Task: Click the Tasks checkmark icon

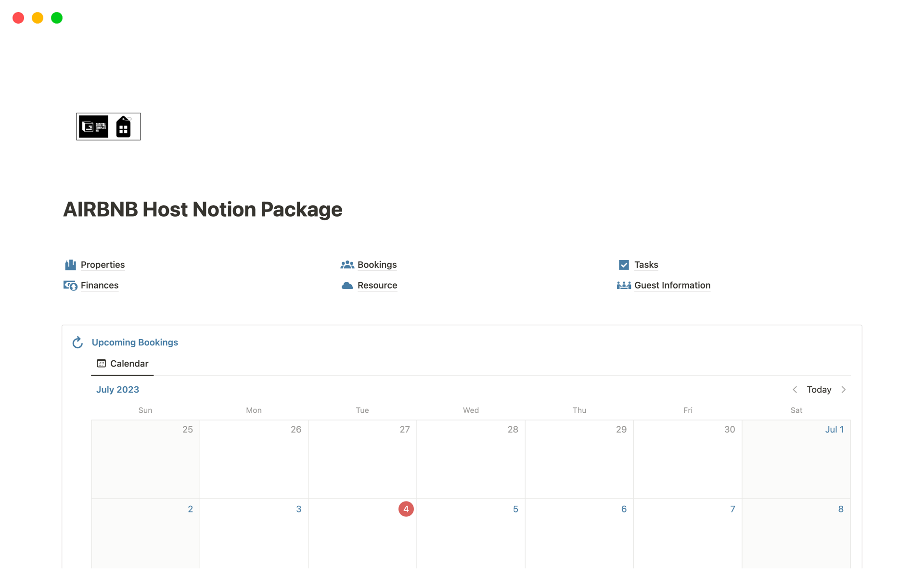Action: [624, 265]
